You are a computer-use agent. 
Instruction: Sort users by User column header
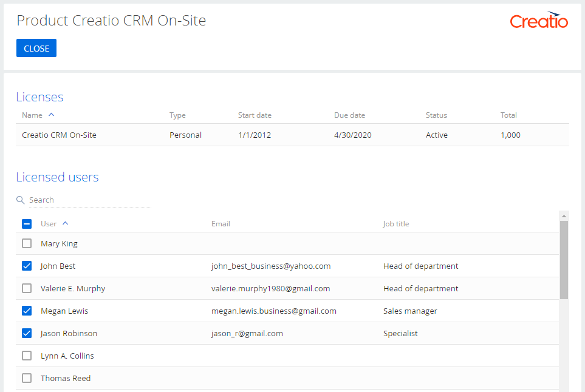(49, 223)
